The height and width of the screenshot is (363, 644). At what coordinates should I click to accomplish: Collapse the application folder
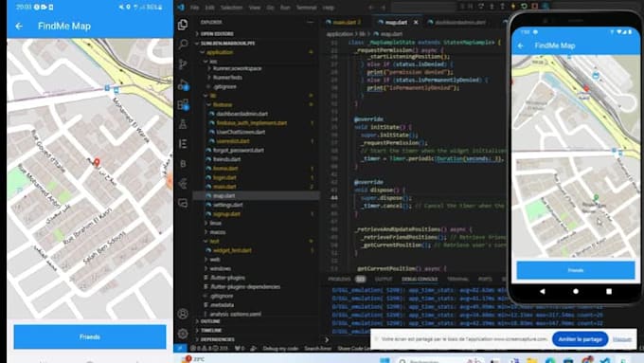pos(220,52)
